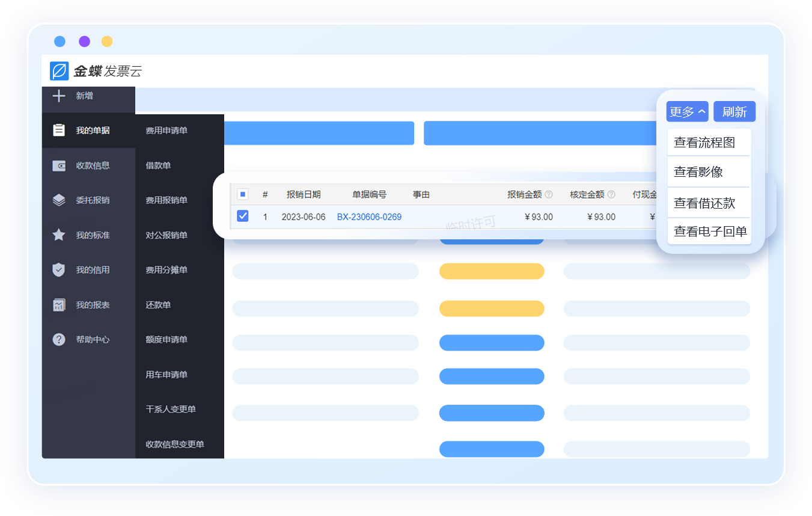Click the 我的报表 chart icon
The width and height of the screenshot is (812, 516).
tap(58, 305)
